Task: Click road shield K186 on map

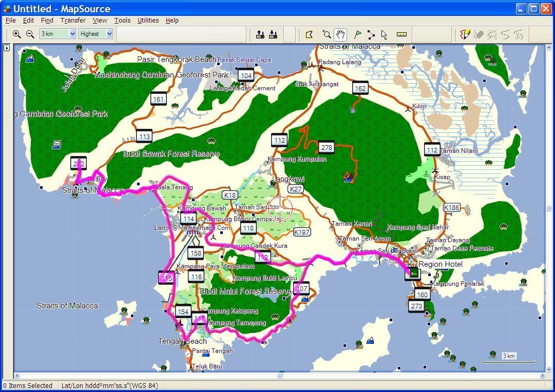Action: [x=451, y=208]
